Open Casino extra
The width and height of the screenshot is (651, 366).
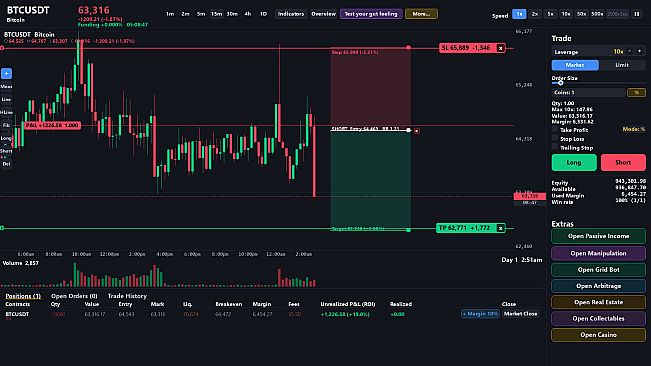(598, 334)
